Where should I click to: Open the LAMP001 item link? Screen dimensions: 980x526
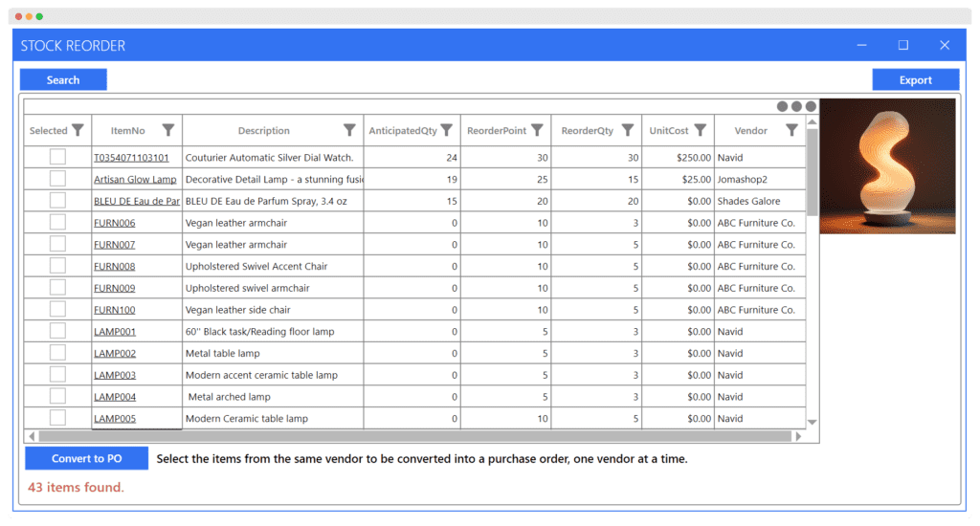[115, 332]
